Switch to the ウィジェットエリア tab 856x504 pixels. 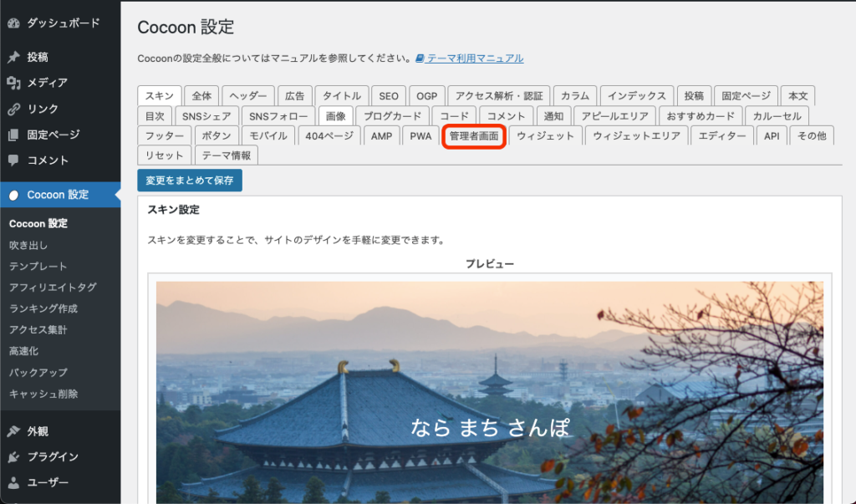[x=636, y=136]
